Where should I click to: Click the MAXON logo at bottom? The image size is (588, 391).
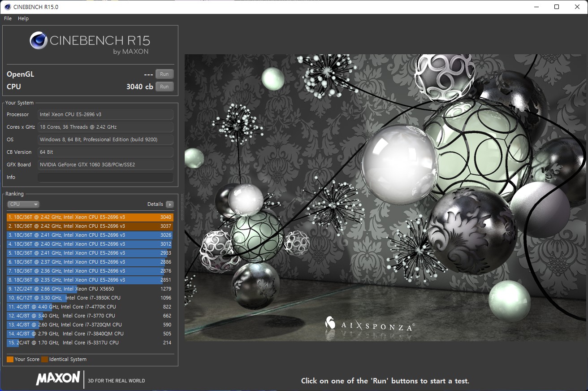58,378
